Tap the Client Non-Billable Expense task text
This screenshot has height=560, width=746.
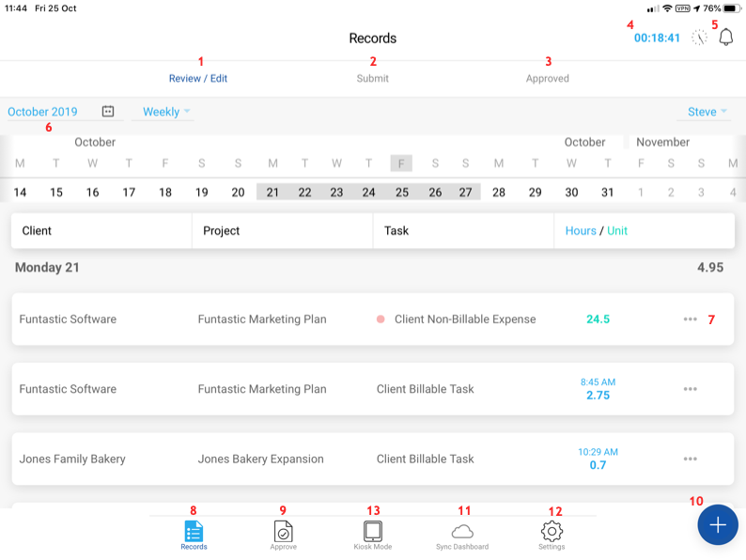click(465, 319)
